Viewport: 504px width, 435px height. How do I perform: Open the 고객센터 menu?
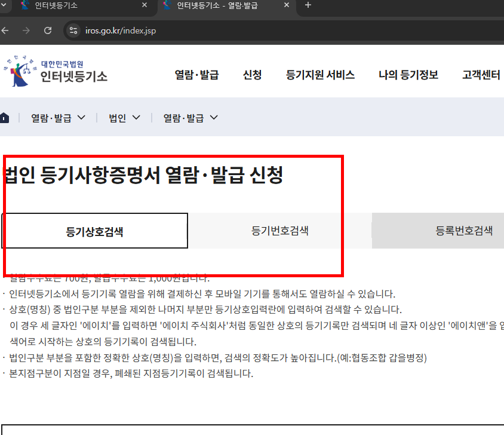click(481, 74)
